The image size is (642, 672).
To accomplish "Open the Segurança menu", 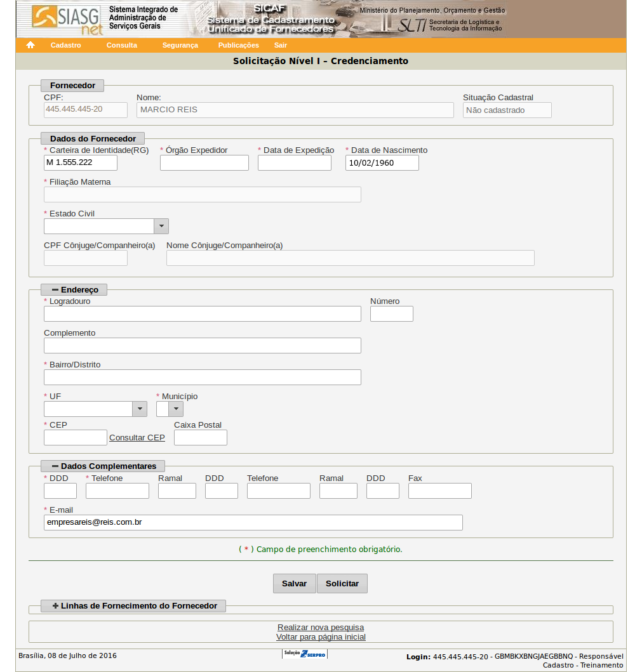I will [x=180, y=45].
